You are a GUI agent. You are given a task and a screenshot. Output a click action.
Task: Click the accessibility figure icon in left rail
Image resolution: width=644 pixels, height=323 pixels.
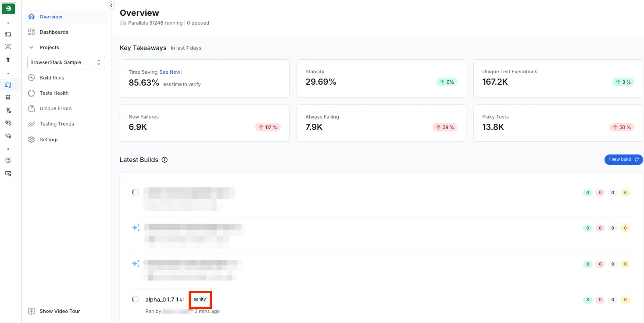tap(8, 60)
